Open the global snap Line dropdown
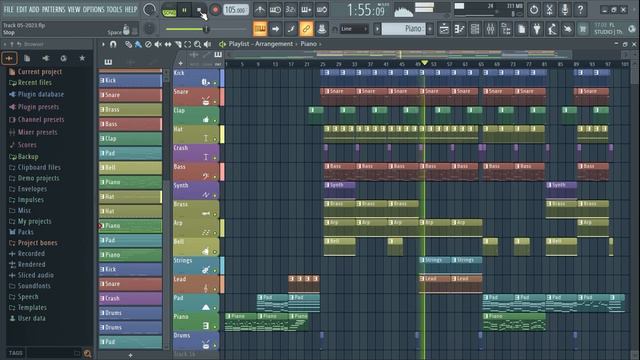Screen dimensions: 640x360 pos(353,29)
